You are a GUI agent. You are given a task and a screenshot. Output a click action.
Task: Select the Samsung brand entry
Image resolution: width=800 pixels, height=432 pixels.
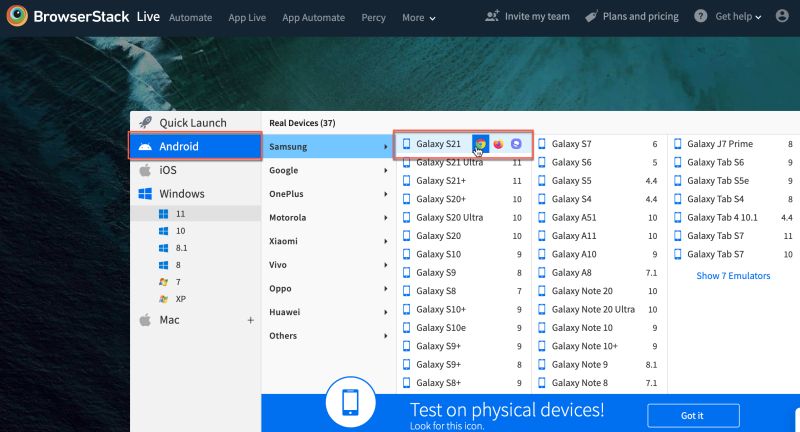click(328, 146)
